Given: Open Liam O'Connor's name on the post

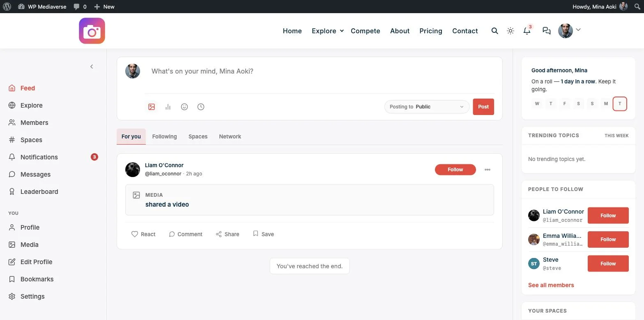Looking at the screenshot, I should [x=164, y=165].
